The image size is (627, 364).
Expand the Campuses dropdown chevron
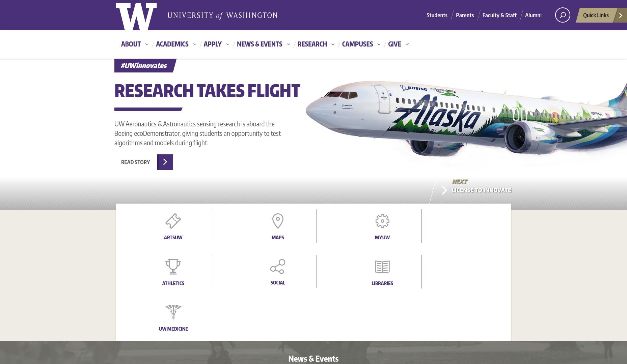[x=379, y=44]
